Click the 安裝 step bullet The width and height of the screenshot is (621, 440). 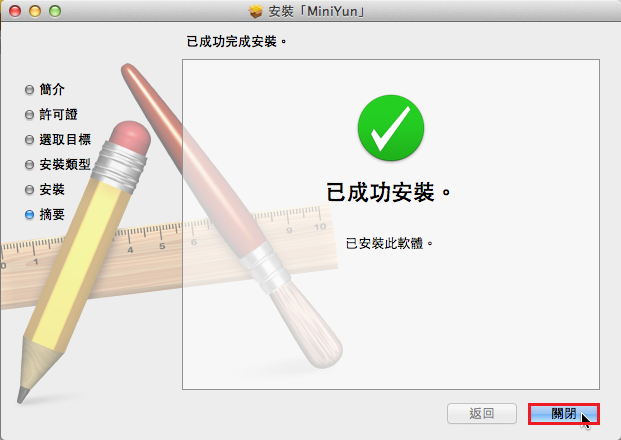(29, 189)
